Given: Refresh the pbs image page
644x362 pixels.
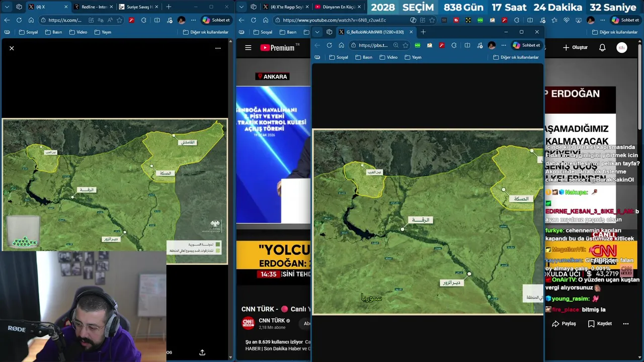Looking at the screenshot, I should [x=329, y=45].
